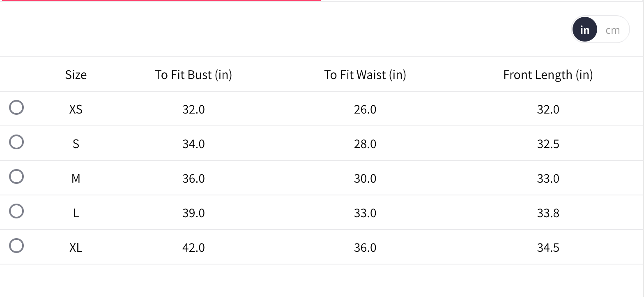Select the "in" unit option

[584, 30]
